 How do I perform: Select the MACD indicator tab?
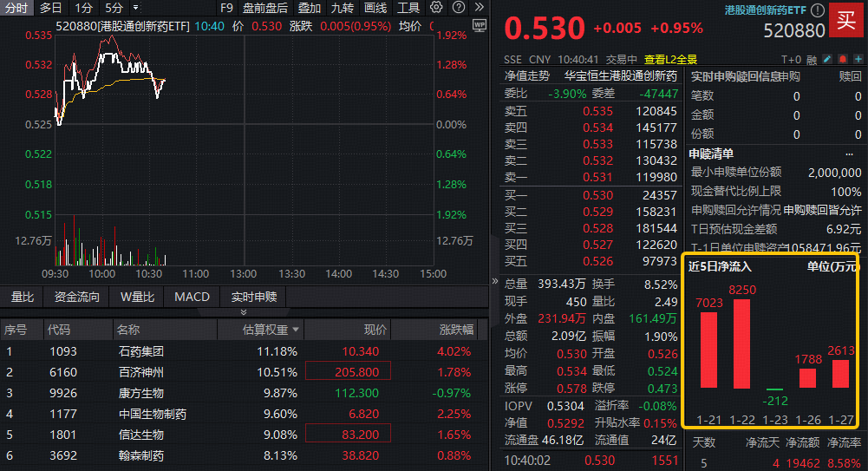pyautogui.click(x=192, y=297)
